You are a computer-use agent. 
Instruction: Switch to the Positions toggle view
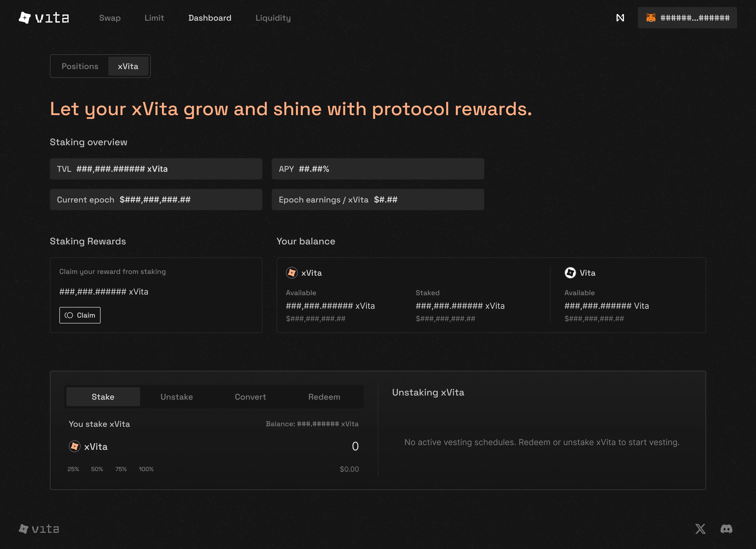[x=80, y=66]
